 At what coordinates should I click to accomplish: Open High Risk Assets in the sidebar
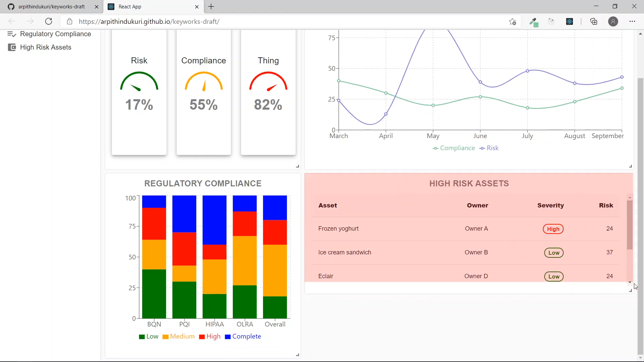click(x=46, y=47)
